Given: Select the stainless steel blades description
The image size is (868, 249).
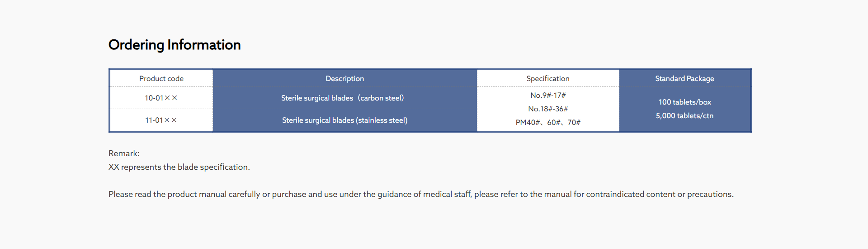Looking at the screenshot, I should click(x=344, y=120).
